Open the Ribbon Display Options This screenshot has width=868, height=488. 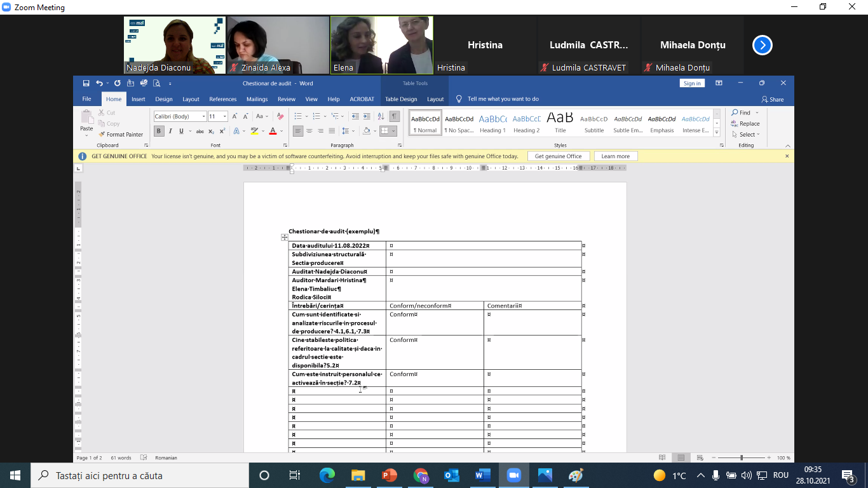719,83
